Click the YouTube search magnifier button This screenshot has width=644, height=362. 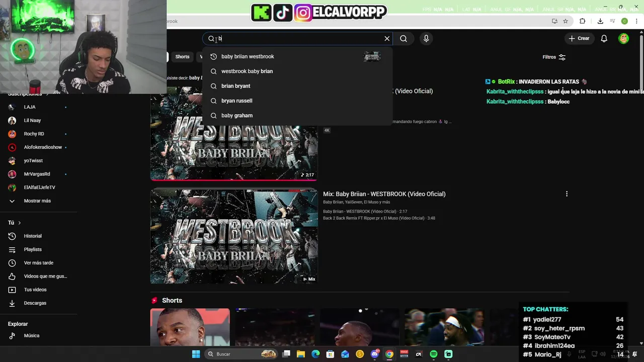point(404,39)
